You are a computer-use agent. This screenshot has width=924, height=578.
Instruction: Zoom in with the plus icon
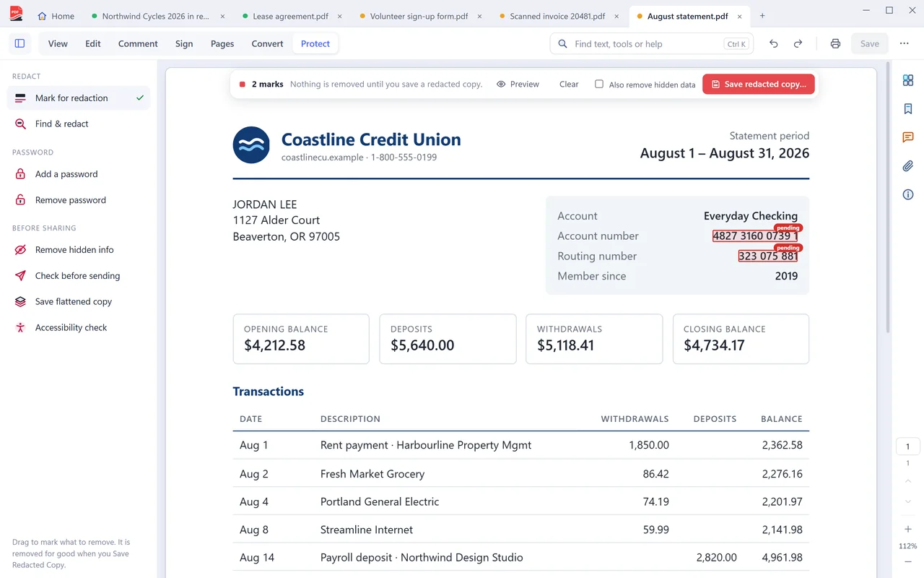(x=908, y=530)
